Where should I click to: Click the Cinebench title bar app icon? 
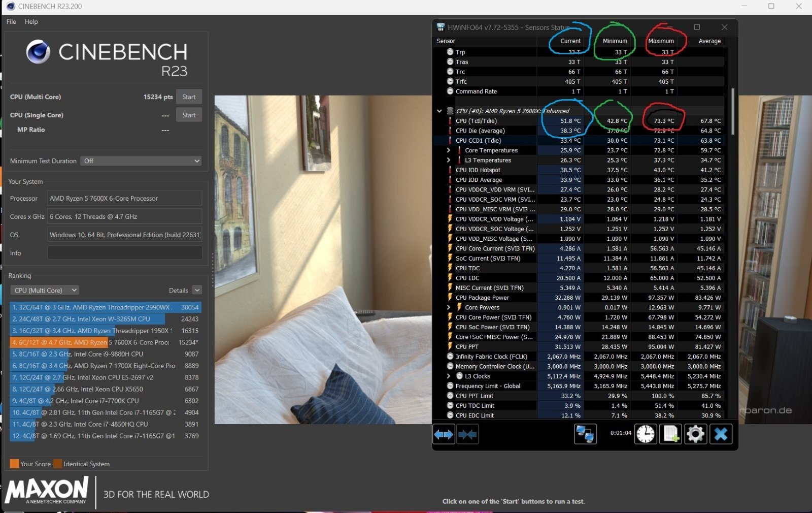click(10, 6)
